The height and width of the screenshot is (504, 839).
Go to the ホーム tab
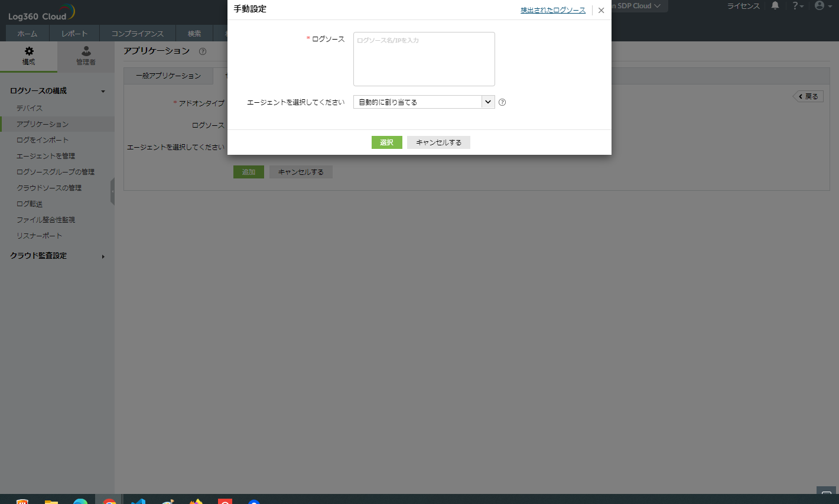pyautogui.click(x=27, y=34)
